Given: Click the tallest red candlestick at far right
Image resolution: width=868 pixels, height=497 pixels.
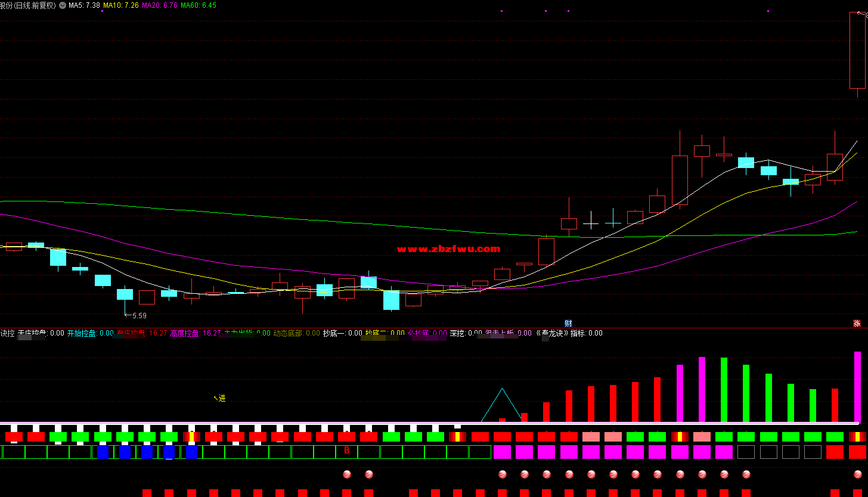Looking at the screenshot, I should tap(857, 51).
